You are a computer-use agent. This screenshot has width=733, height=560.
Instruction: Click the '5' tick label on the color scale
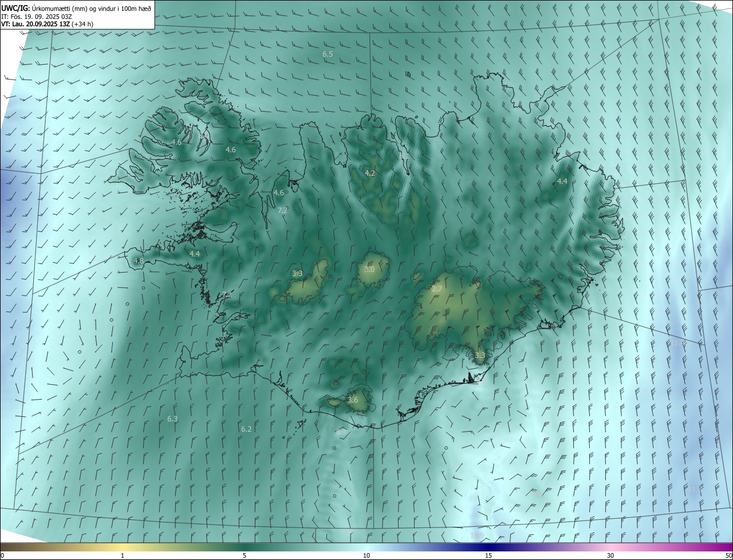pos(245,555)
